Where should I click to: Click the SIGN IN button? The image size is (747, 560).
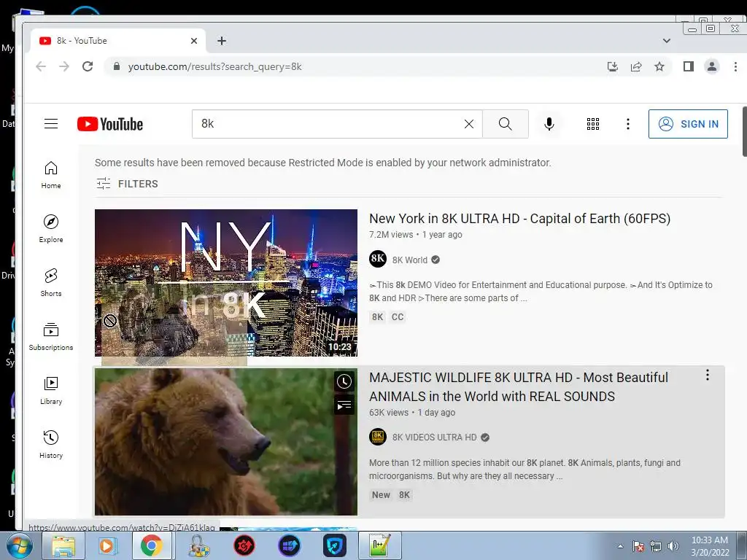[688, 124]
